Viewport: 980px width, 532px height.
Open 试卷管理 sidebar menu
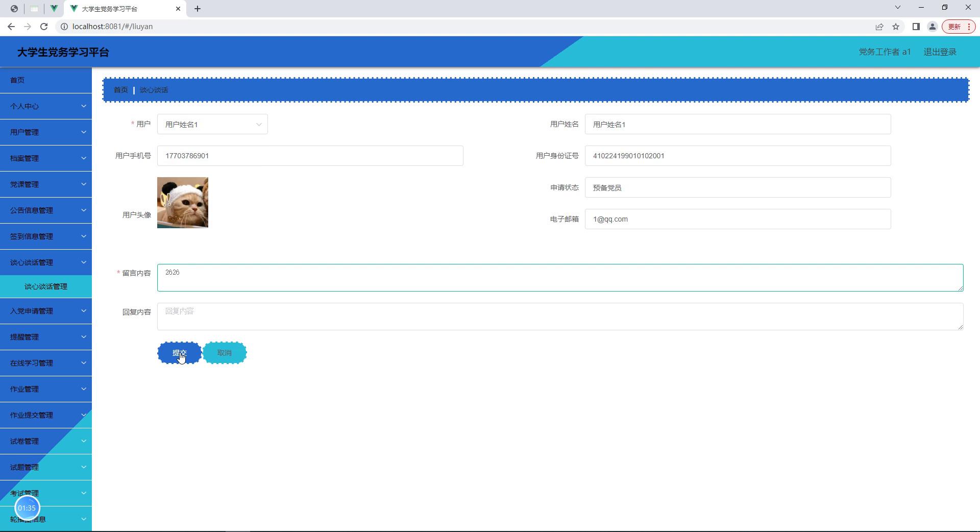(46, 441)
